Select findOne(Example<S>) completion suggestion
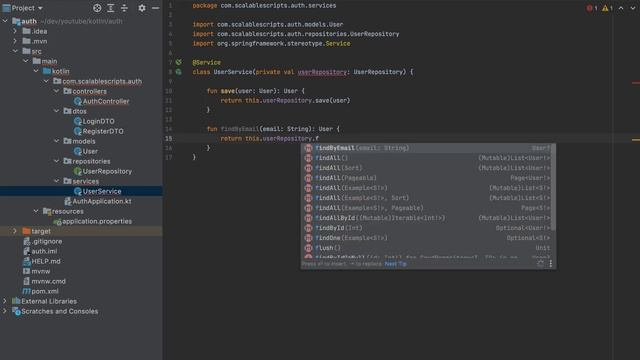 426,238
